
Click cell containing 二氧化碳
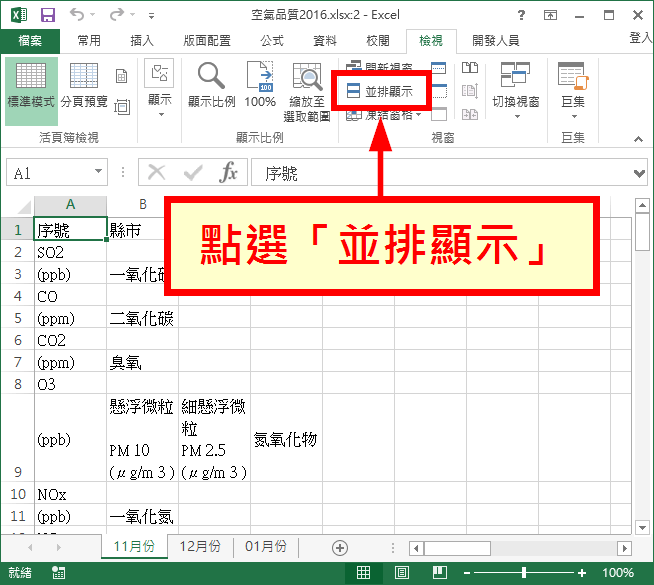pos(142,318)
